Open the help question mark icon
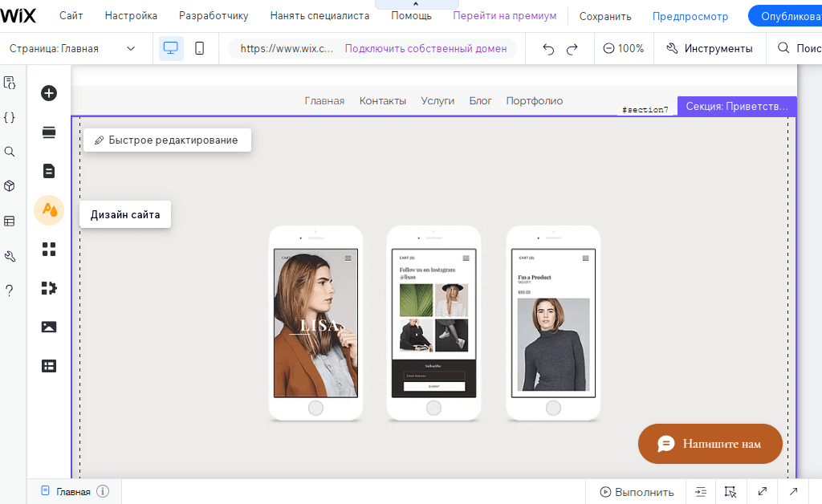 tap(10, 291)
